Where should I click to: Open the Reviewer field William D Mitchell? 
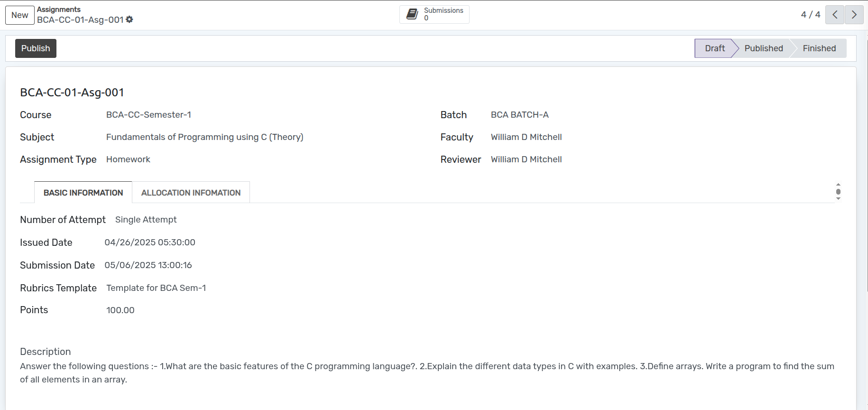tap(526, 159)
